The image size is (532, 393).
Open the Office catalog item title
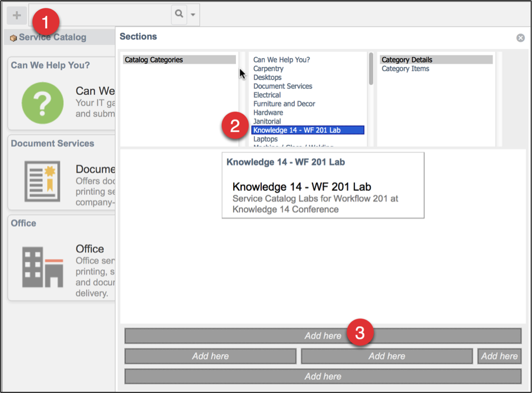click(x=89, y=249)
